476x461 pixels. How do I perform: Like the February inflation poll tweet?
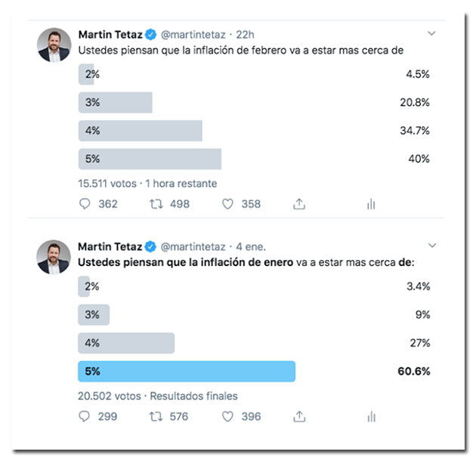click(x=227, y=204)
